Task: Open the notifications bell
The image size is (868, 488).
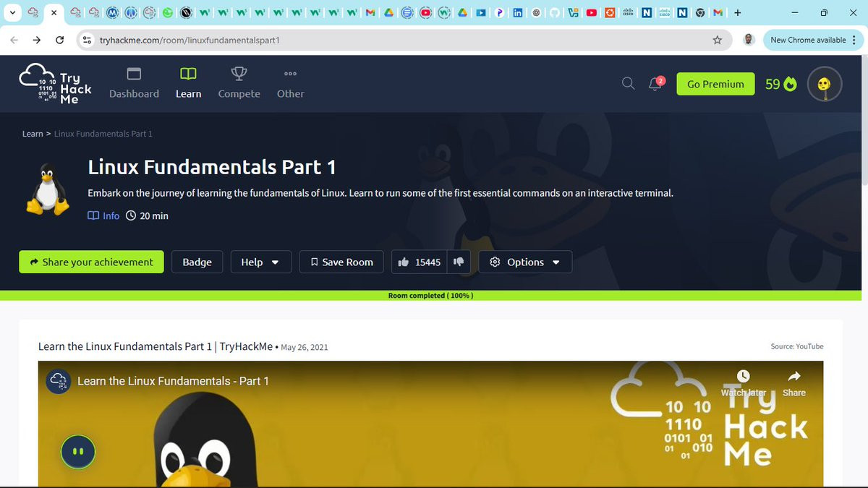Action: 655,84
